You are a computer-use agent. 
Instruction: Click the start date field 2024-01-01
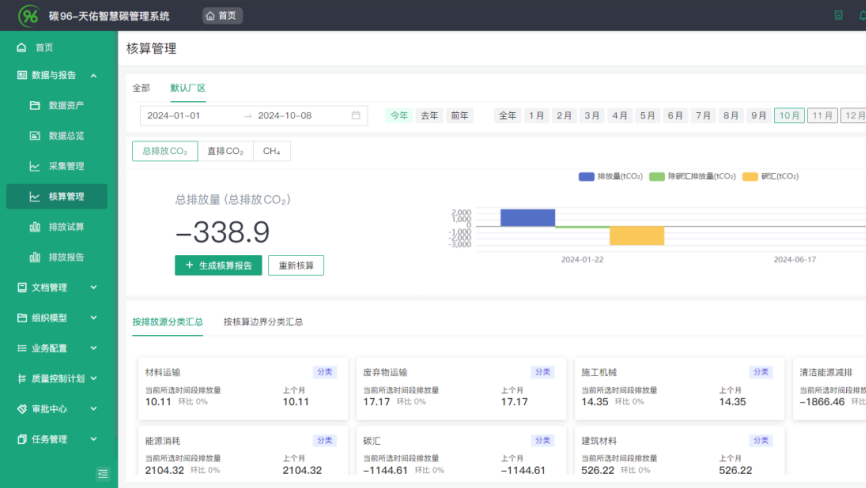click(175, 115)
